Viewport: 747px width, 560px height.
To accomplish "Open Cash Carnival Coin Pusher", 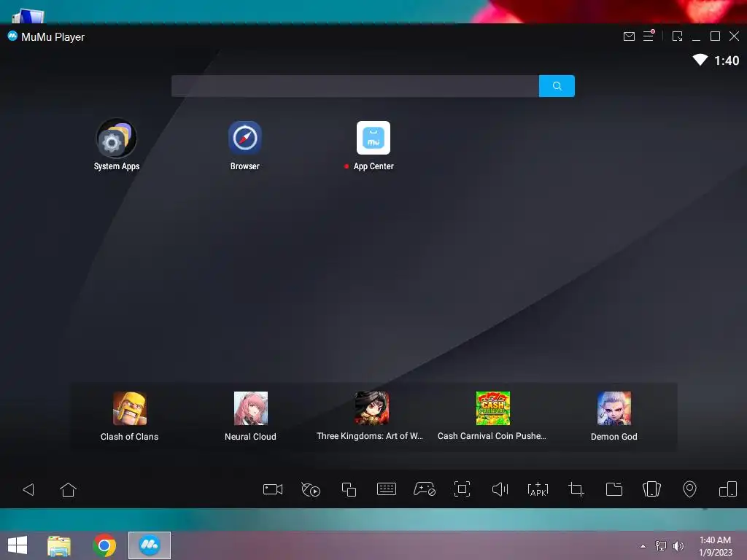I will coord(492,408).
